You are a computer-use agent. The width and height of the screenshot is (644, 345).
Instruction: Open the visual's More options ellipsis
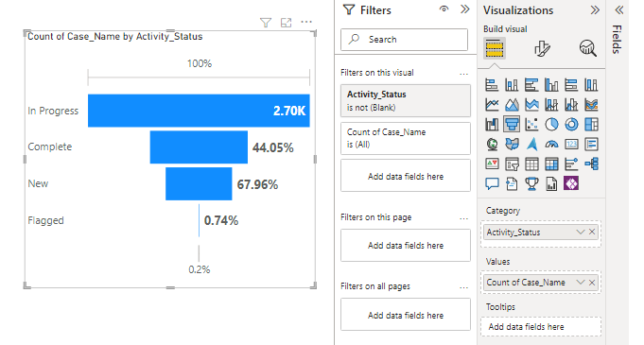pyautogui.click(x=306, y=22)
